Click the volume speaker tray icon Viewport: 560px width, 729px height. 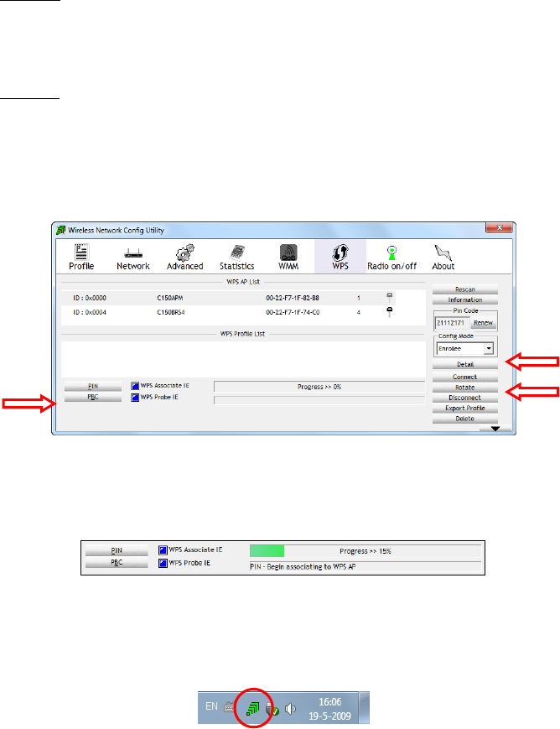click(x=290, y=709)
